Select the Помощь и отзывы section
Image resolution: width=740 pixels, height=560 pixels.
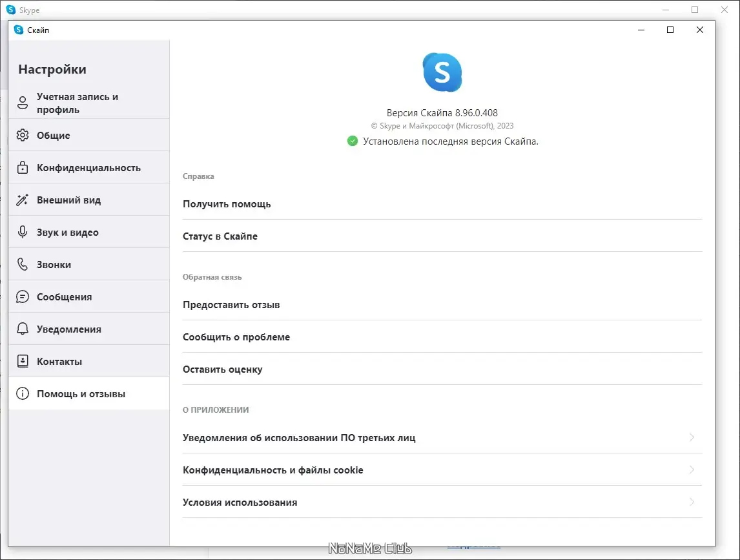88,393
